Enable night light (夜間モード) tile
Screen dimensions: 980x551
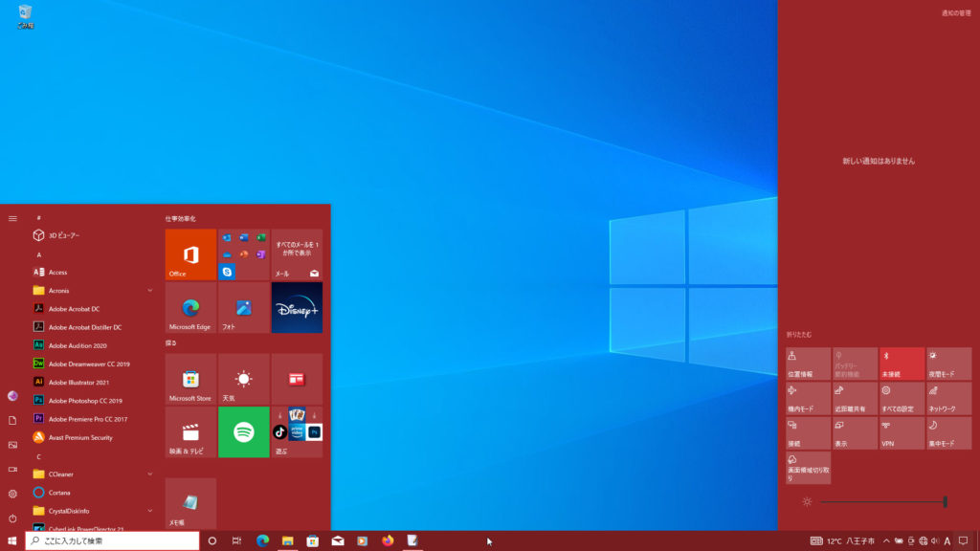pyautogui.click(x=948, y=364)
